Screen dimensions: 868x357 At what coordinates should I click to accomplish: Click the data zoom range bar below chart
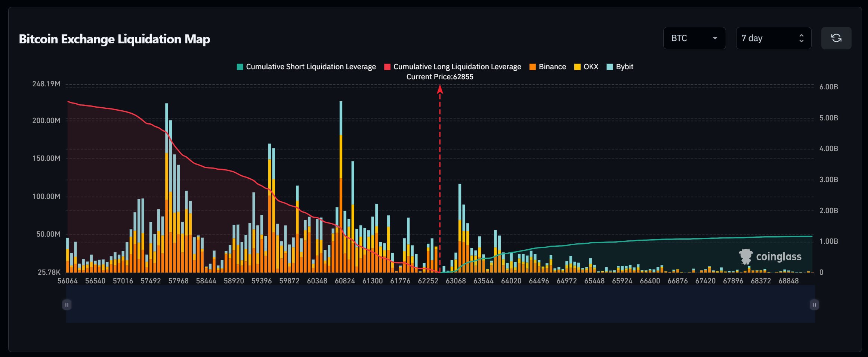click(441, 304)
